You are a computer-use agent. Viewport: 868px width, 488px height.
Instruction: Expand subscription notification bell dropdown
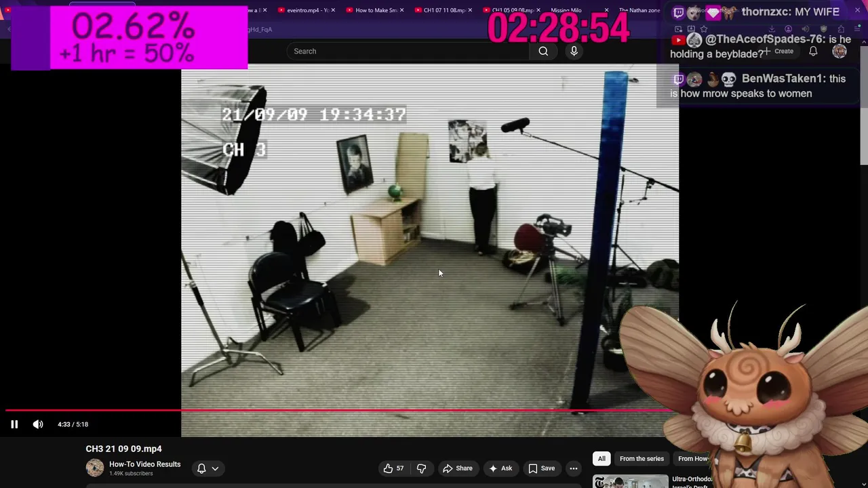pyautogui.click(x=208, y=468)
